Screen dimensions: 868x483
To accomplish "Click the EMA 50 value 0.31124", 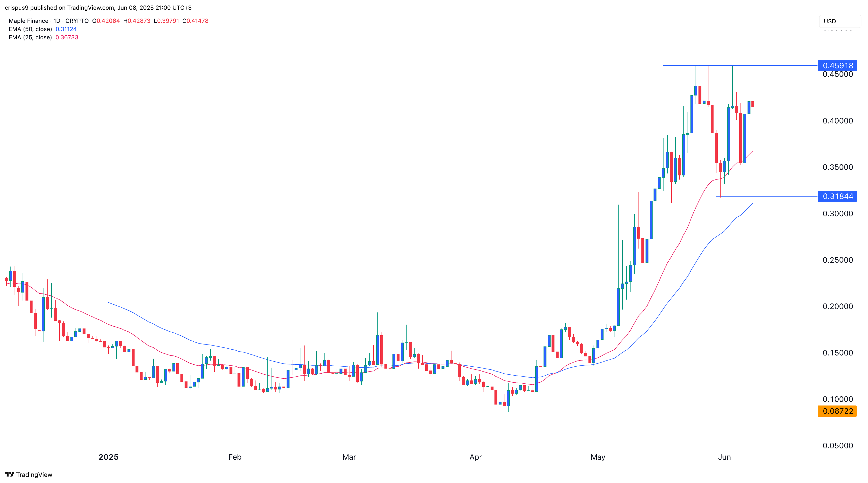I will (x=66, y=29).
